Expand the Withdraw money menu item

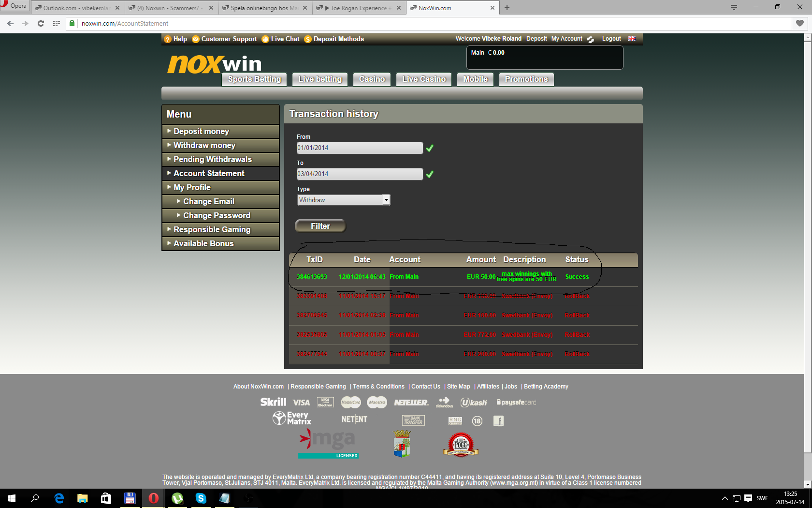pyautogui.click(x=220, y=145)
